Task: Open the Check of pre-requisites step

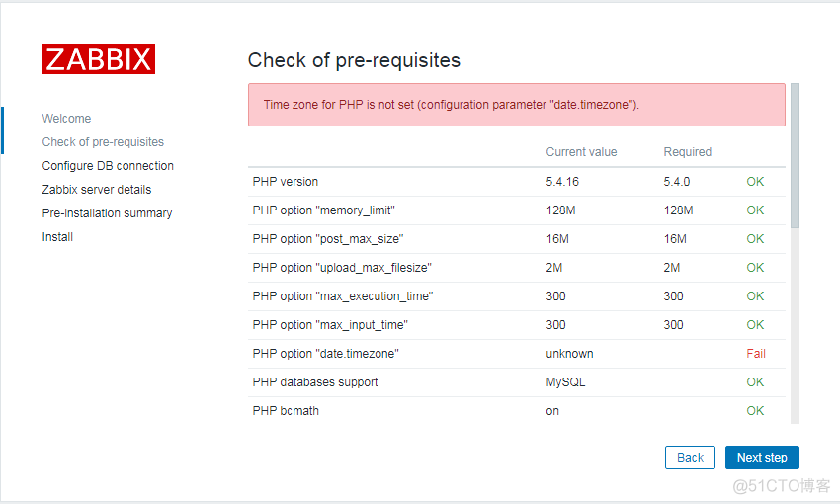Action: (103, 142)
